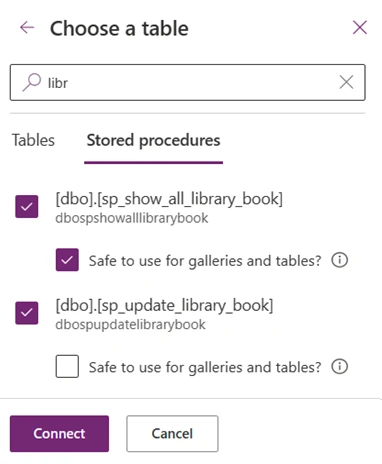Click the dbospupdatelibrarybook subtitle text

pos(130,325)
